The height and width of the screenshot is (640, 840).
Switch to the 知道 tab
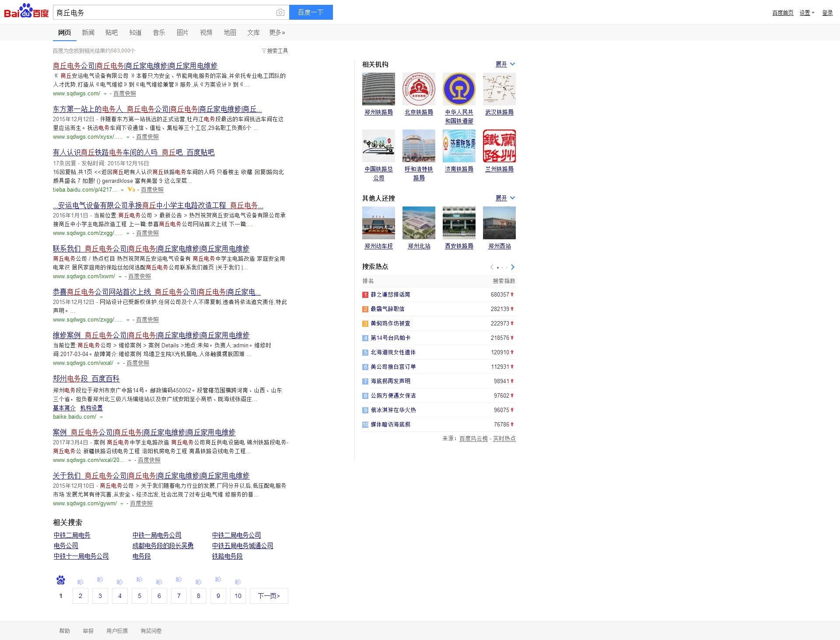tap(135, 32)
